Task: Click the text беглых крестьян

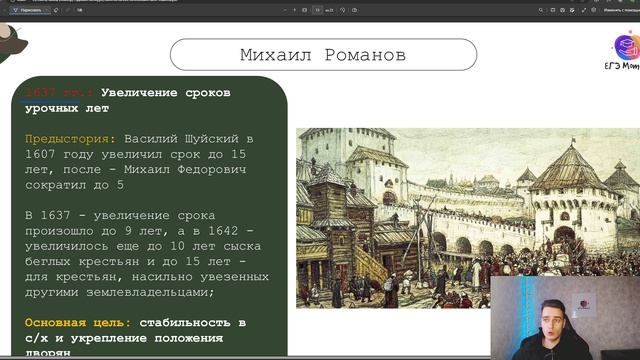Action: 82,261
